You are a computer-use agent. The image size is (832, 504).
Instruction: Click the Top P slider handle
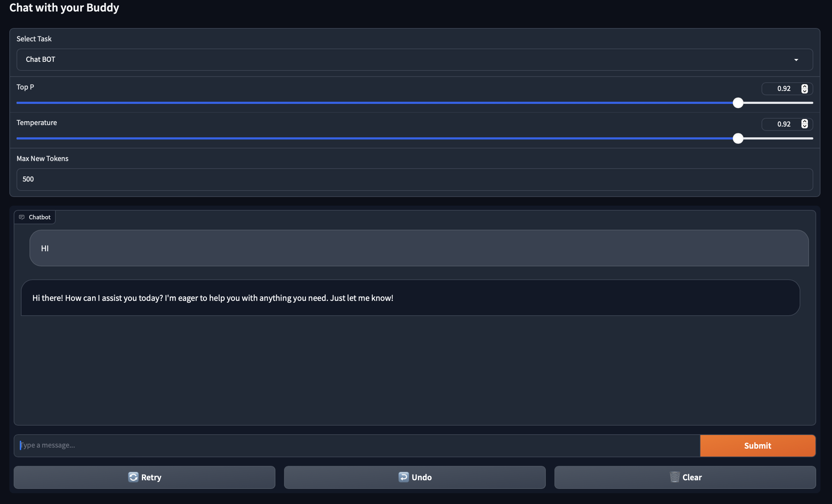click(x=738, y=103)
